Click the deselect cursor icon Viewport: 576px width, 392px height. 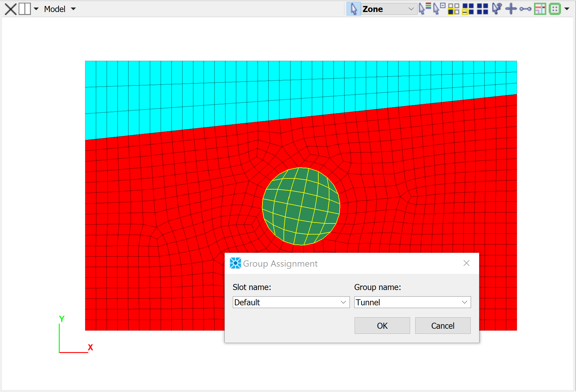pyautogui.click(x=439, y=9)
